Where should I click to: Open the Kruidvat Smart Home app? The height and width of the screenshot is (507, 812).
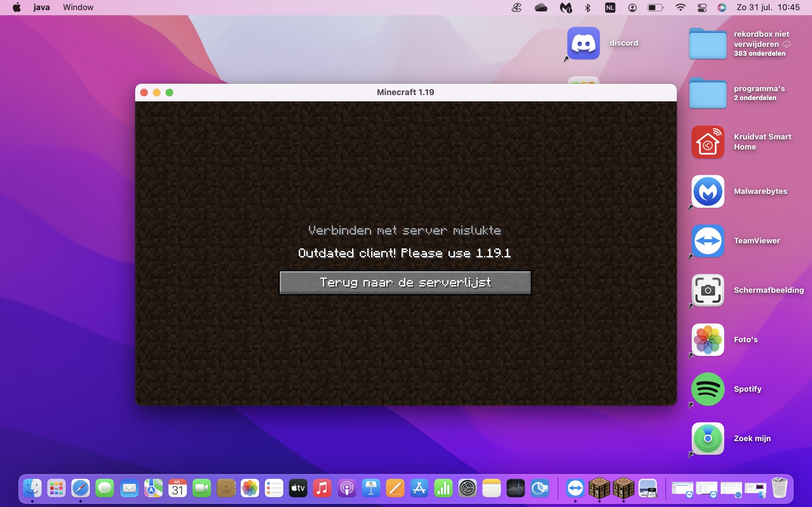(x=708, y=142)
